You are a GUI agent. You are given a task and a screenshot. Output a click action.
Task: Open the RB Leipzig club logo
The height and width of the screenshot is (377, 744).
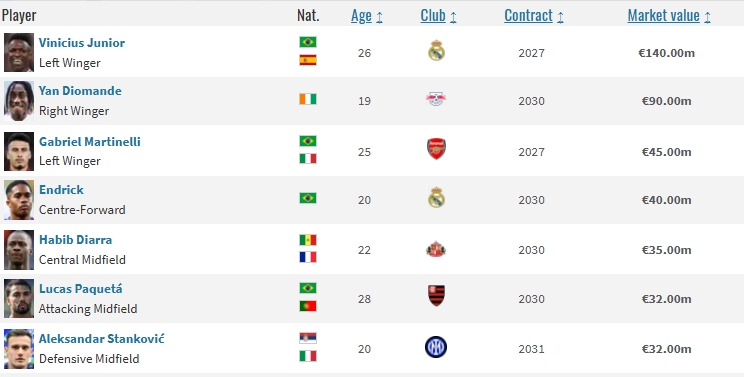pyautogui.click(x=436, y=100)
